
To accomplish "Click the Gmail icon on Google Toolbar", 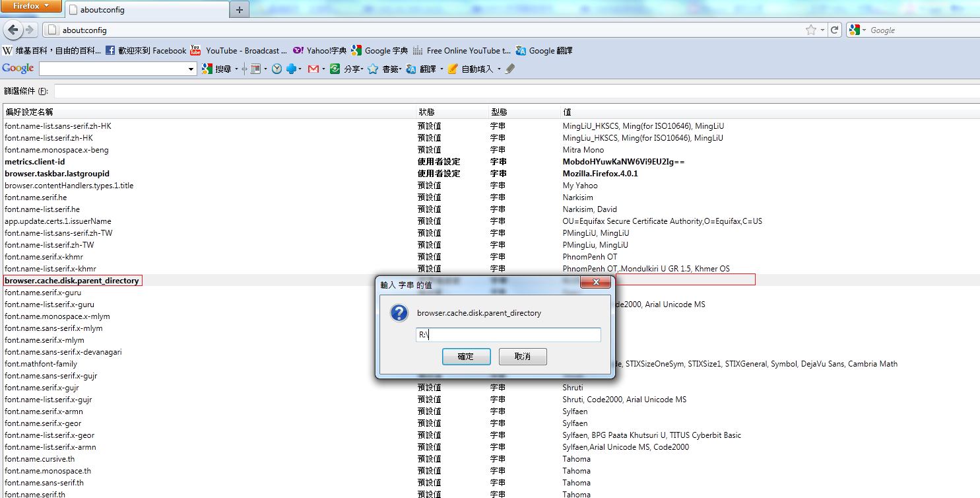I will pos(313,68).
